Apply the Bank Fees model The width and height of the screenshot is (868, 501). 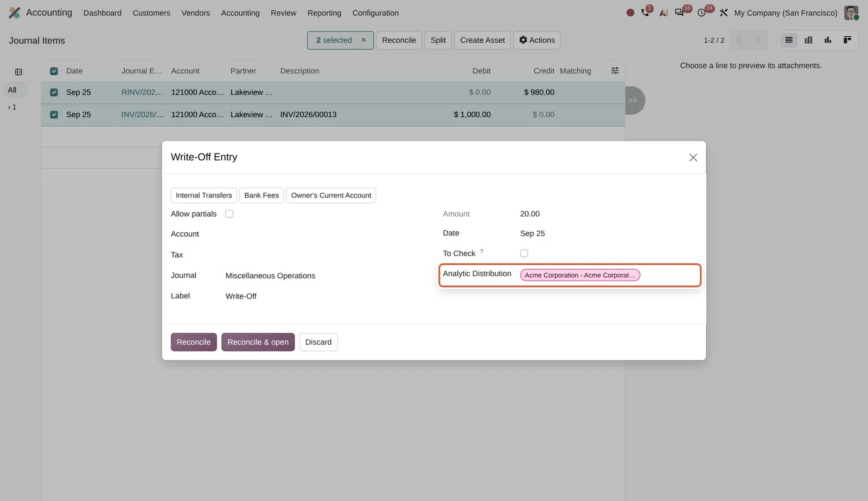pyautogui.click(x=261, y=195)
